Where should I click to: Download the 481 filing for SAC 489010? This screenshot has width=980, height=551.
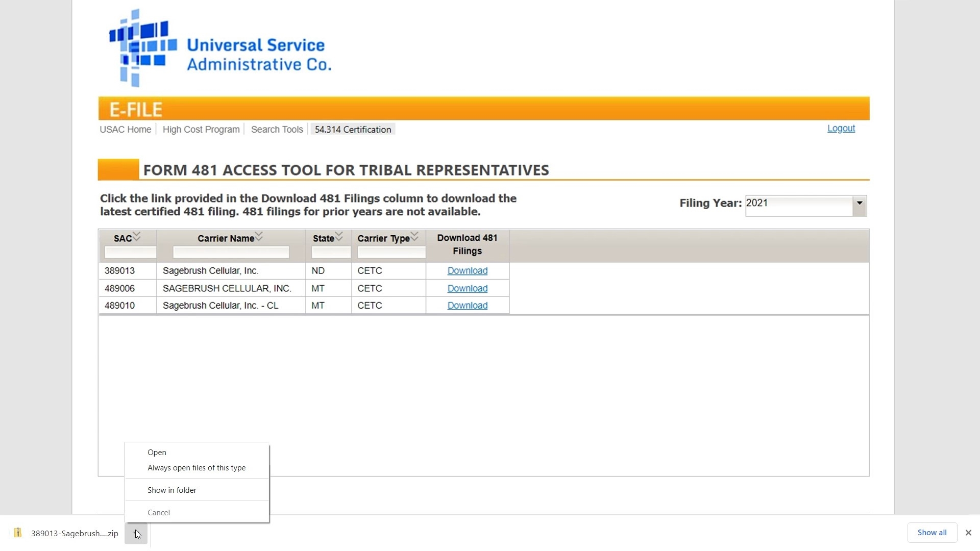click(468, 306)
